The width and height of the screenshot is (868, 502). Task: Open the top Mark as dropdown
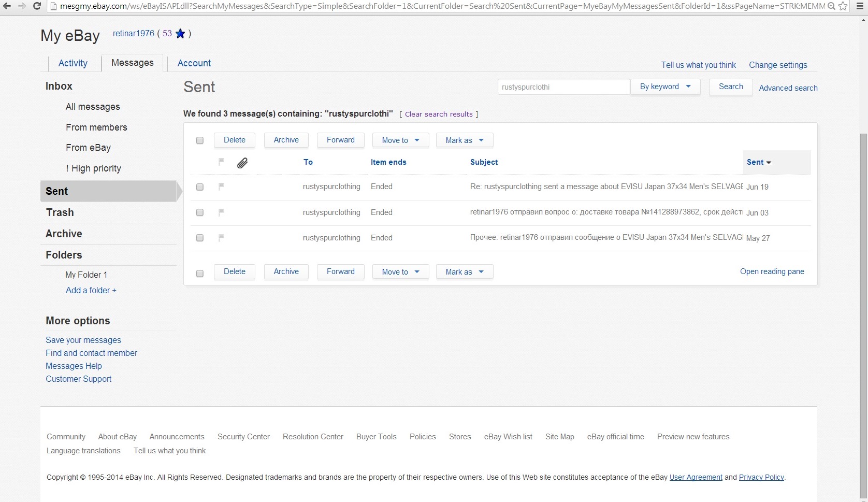coord(464,140)
